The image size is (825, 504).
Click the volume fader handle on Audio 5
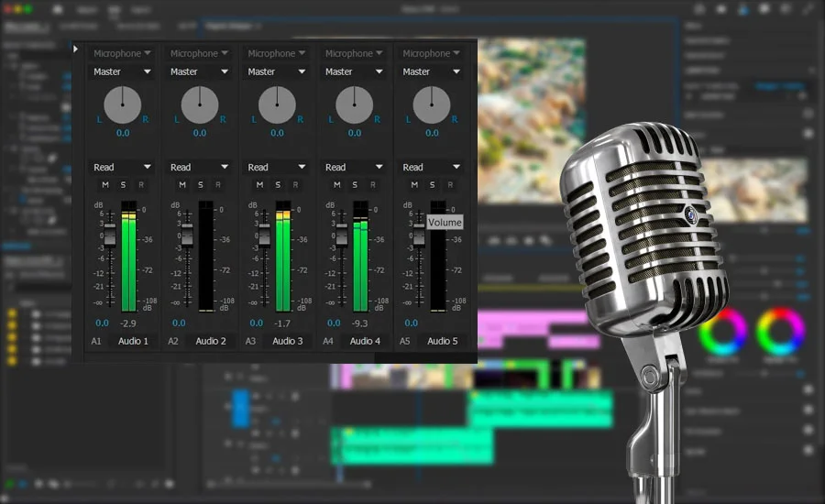[x=419, y=235]
